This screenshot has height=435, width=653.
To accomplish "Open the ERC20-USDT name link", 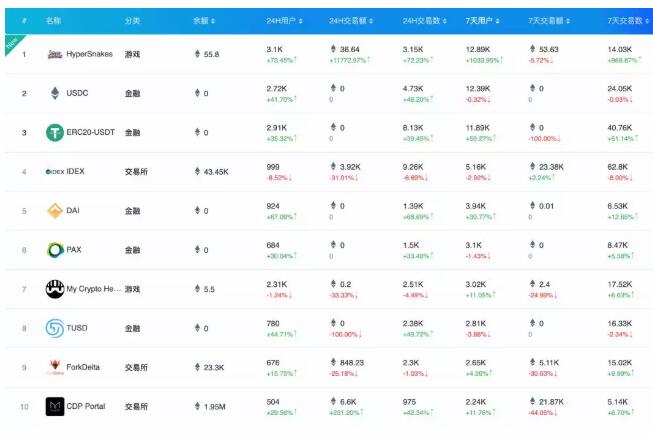I will pos(90,132).
